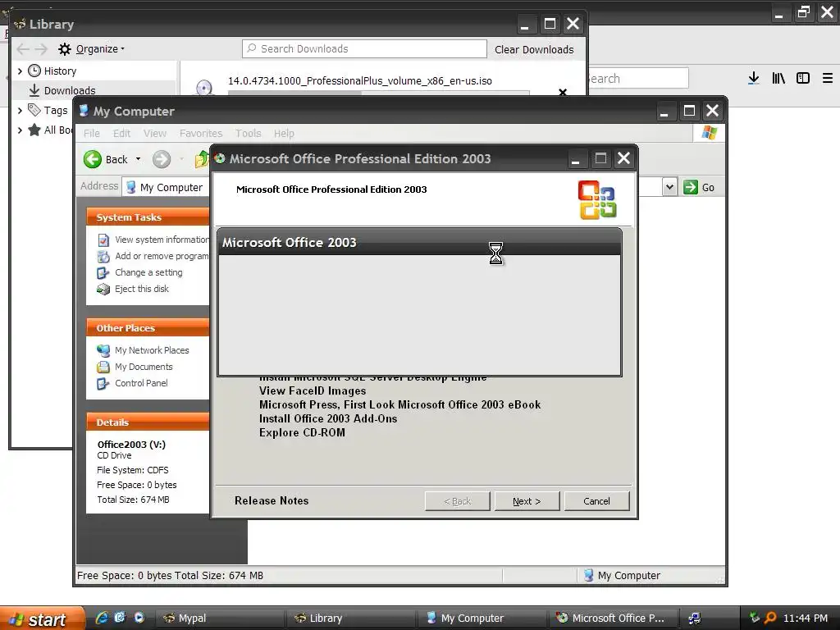The image size is (840, 630).
Task: Open the address bar dropdown arrow
Action: click(x=669, y=187)
